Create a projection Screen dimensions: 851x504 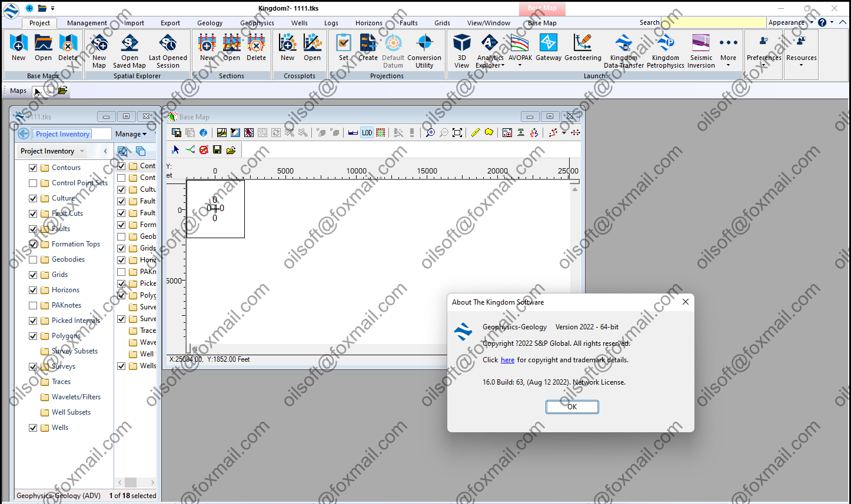pos(368,47)
